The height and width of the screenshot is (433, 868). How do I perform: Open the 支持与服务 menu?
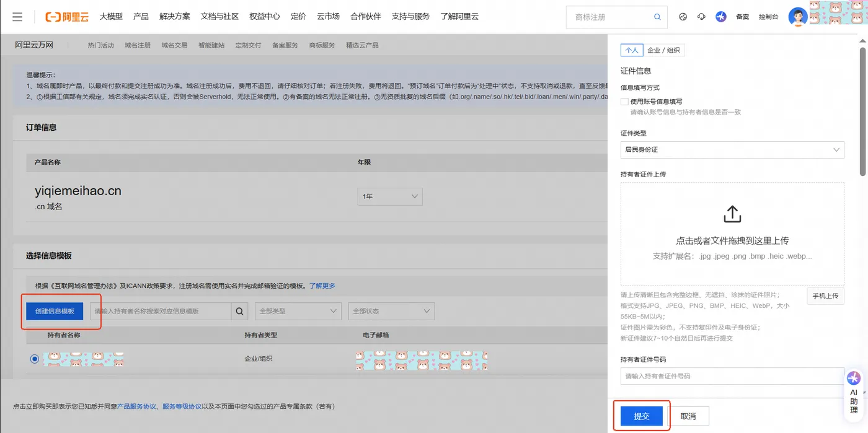point(410,17)
